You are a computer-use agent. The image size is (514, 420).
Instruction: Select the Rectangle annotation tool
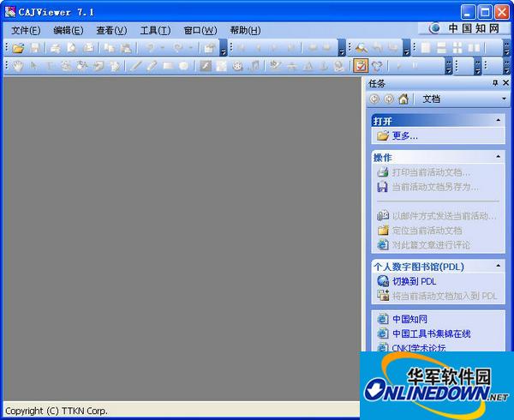click(168, 66)
